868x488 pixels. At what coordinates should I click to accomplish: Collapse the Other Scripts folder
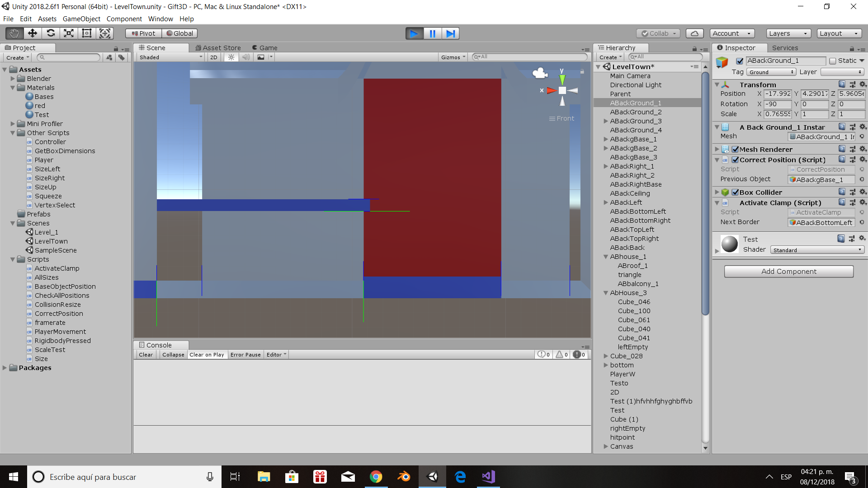tap(13, 133)
